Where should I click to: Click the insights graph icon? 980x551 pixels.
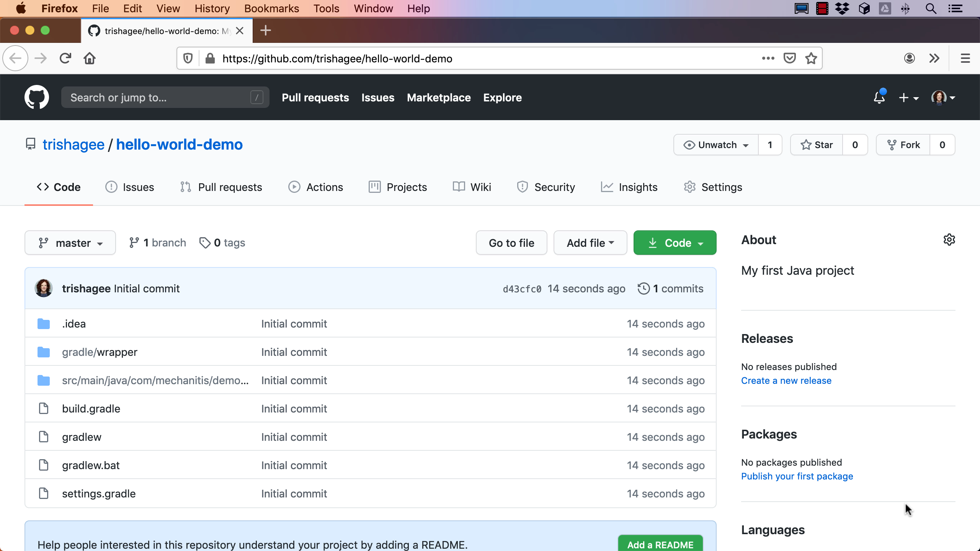tap(606, 187)
